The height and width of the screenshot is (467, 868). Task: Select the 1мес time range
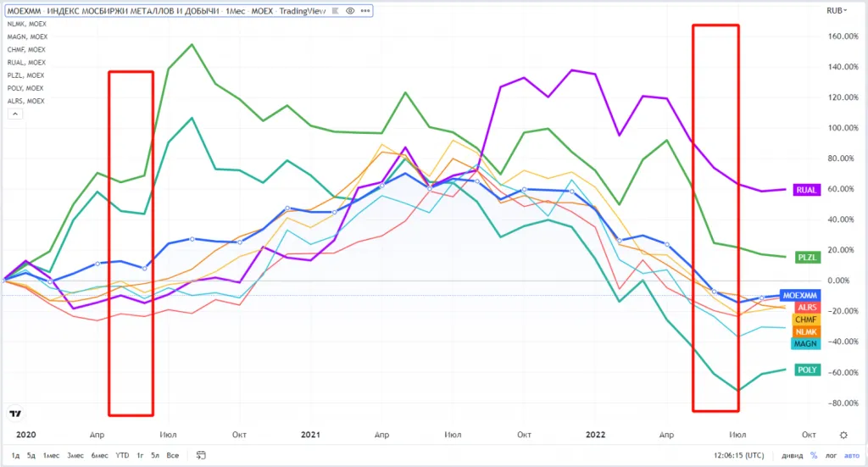point(52,455)
